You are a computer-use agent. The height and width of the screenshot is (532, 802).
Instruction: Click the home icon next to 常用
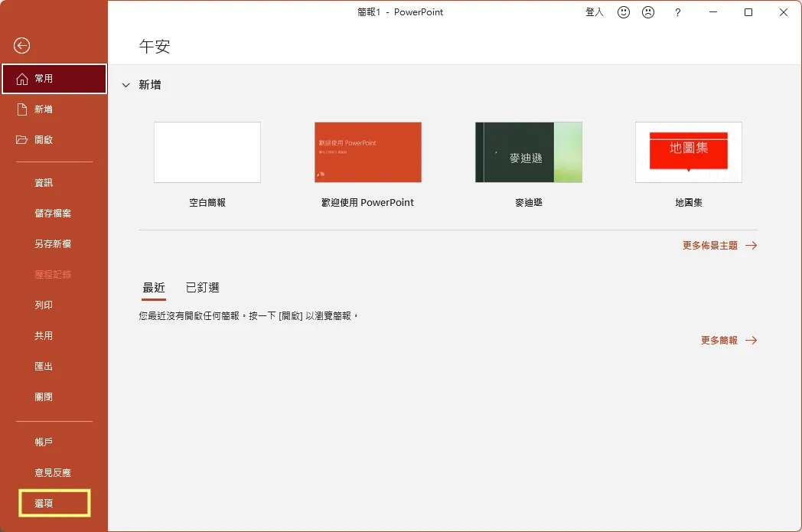point(22,79)
